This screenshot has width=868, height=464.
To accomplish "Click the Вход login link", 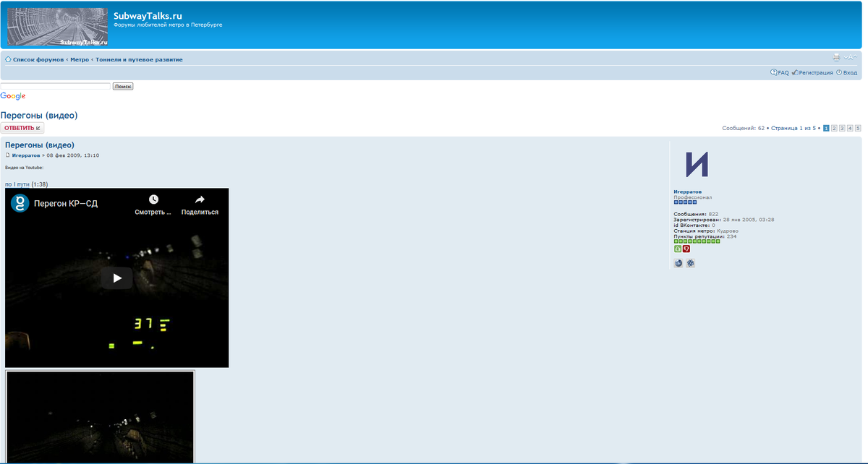I will [847, 72].
